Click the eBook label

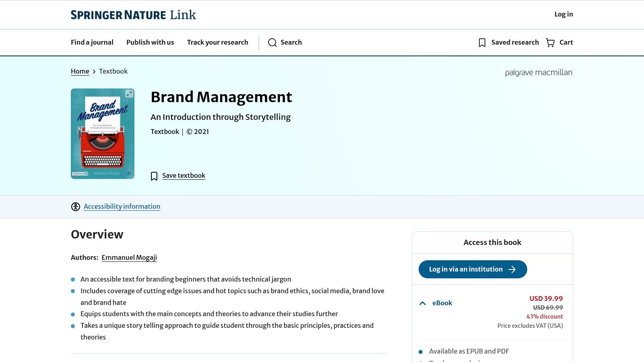442,303
